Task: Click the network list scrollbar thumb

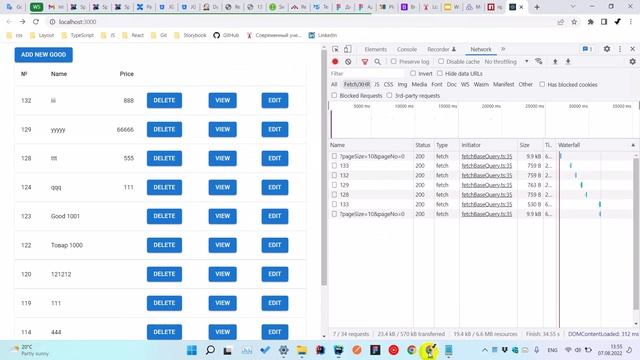Action: pyautogui.click(x=636, y=233)
